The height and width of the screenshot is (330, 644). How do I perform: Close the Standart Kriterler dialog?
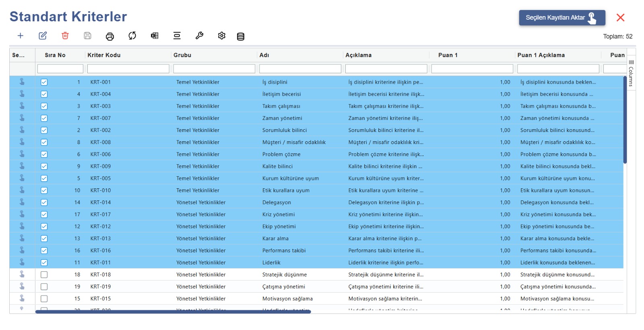pos(621,18)
